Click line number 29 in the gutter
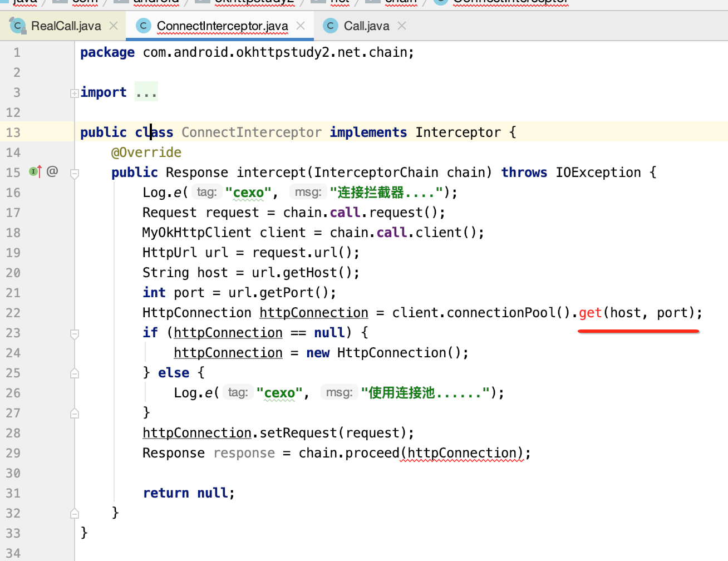The height and width of the screenshot is (561, 728). [13, 453]
